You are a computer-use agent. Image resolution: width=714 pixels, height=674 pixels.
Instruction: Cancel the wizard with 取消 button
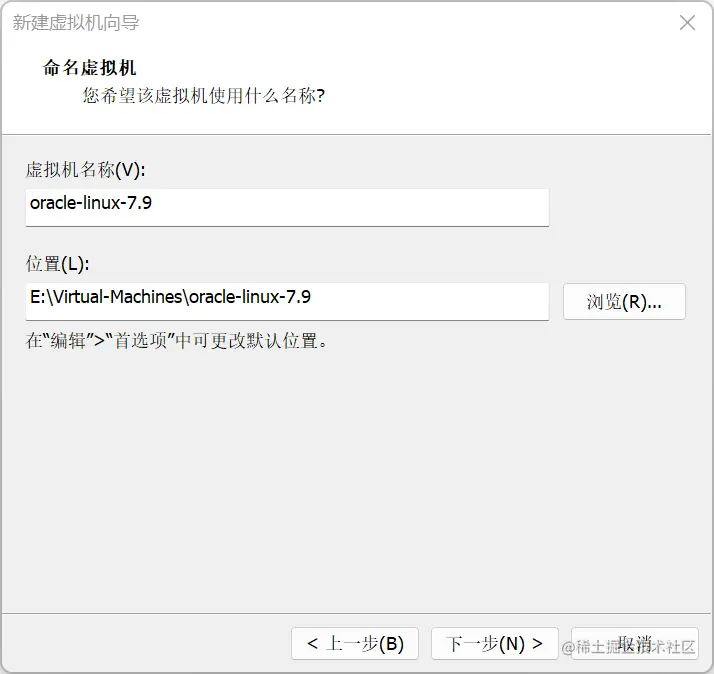(635, 643)
